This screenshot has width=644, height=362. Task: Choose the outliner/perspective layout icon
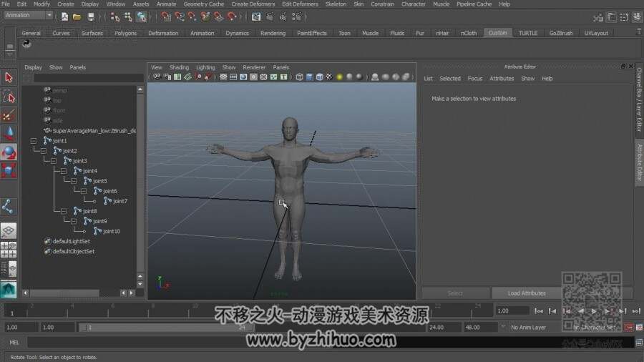[9, 269]
